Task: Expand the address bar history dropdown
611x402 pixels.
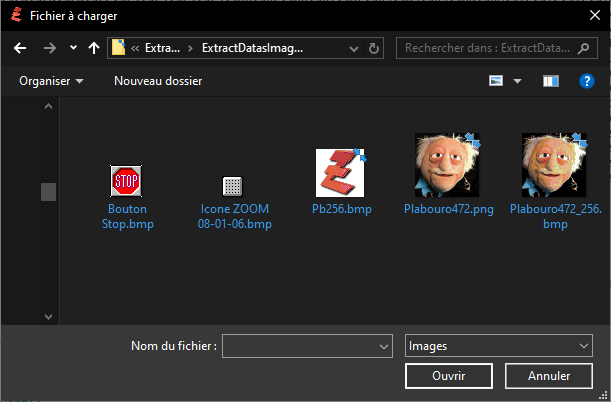Action: 354,49
